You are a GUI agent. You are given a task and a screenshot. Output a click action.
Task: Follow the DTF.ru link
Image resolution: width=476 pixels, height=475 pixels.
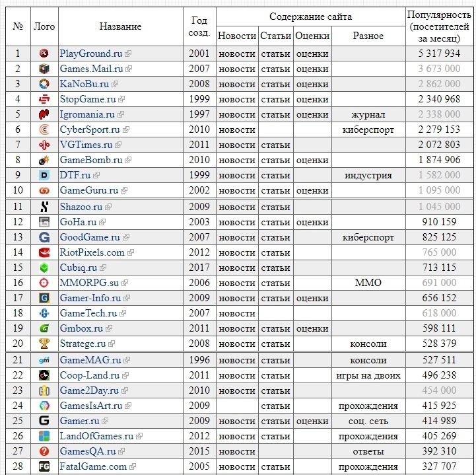(x=75, y=175)
